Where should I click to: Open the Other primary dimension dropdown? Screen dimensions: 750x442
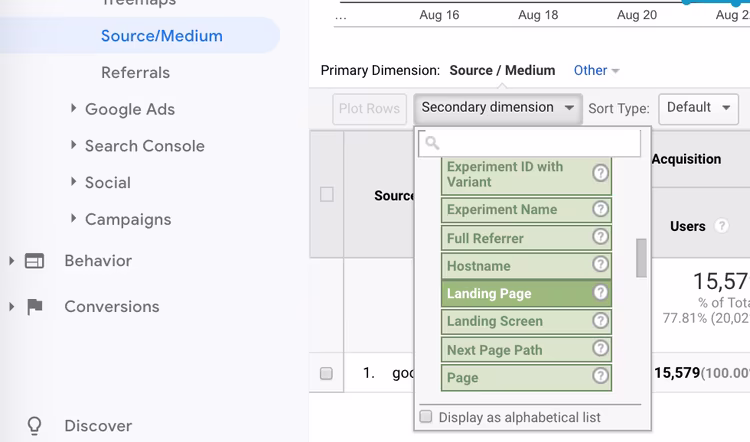596,70
